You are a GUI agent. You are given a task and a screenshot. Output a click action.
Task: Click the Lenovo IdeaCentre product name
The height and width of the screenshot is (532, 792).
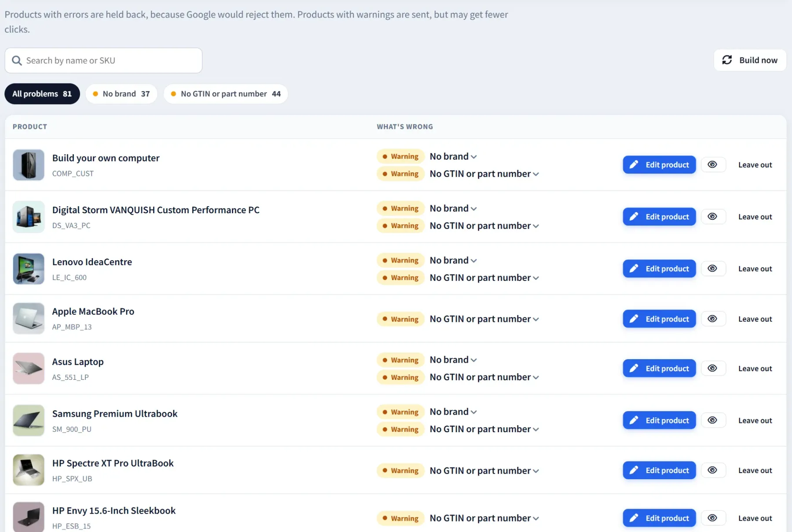(x=92, y=262)
